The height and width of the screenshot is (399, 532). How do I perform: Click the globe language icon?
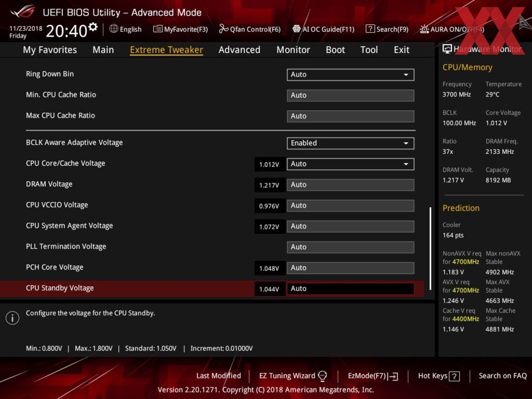tap(113, 29)
